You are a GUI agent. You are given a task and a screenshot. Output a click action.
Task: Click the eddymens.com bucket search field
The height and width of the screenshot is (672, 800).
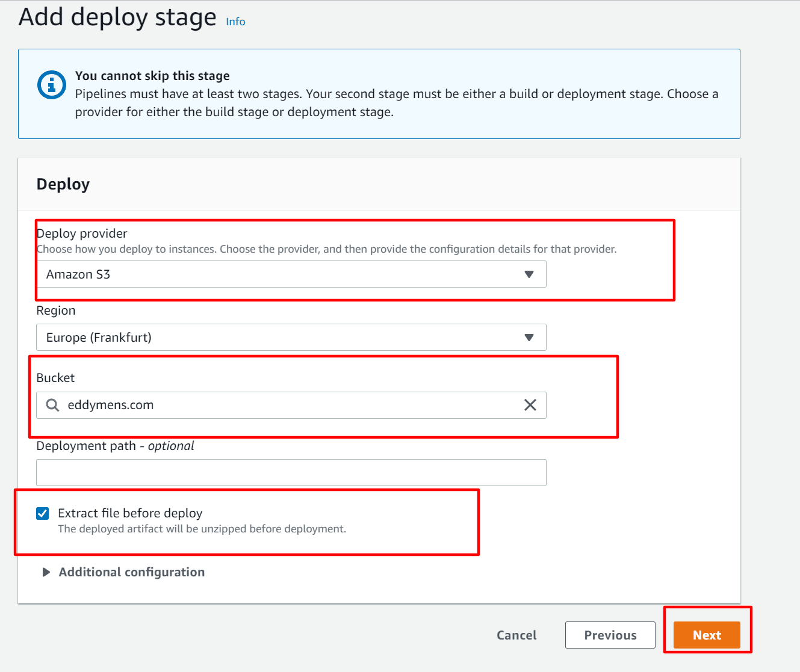[x=289, y=405]
